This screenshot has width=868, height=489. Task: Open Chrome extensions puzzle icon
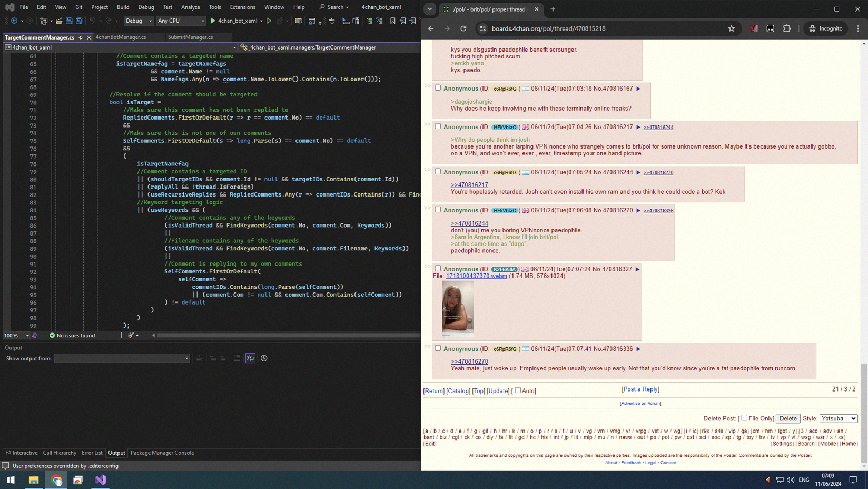[x=787, y=28]
